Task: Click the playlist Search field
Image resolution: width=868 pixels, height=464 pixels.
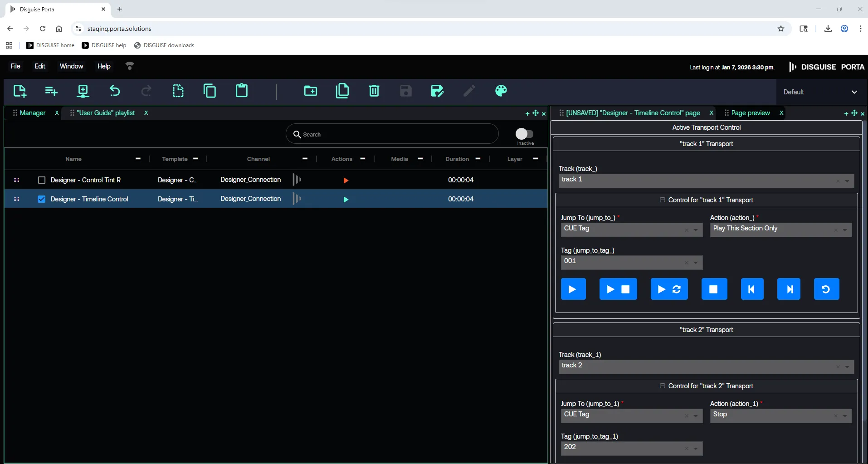Action: tap(392, 134)
